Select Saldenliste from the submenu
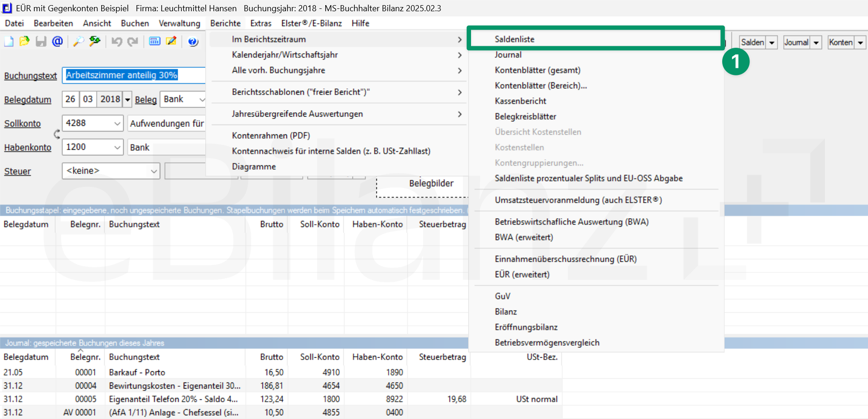This screenshot has height=419, width=868. tap(596, 39)
